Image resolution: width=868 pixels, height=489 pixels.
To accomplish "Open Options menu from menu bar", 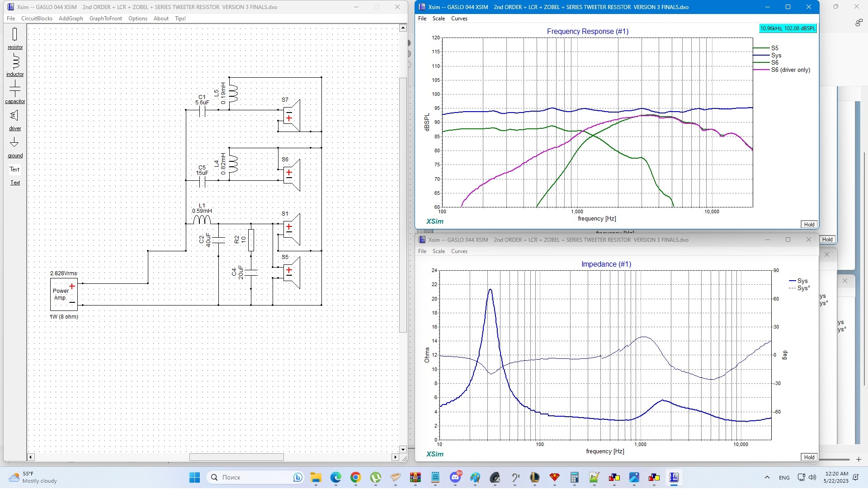I will [x=137, y=18].
